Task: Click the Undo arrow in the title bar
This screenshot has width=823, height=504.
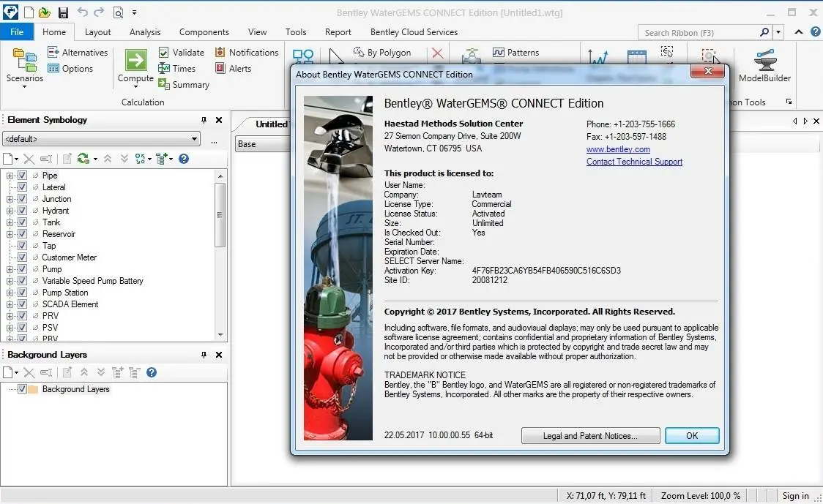Action: pos(83,12)
